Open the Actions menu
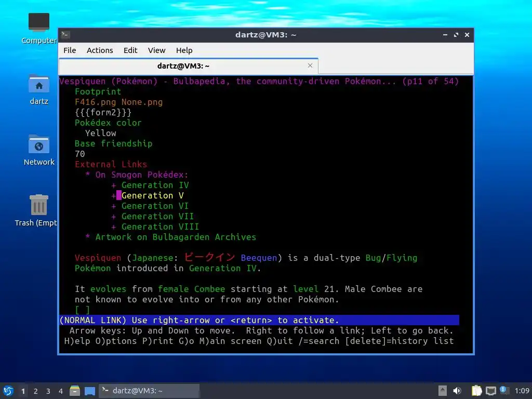This screenshot has height=399, width=532. pyautogui.click(x=100, y=50)
